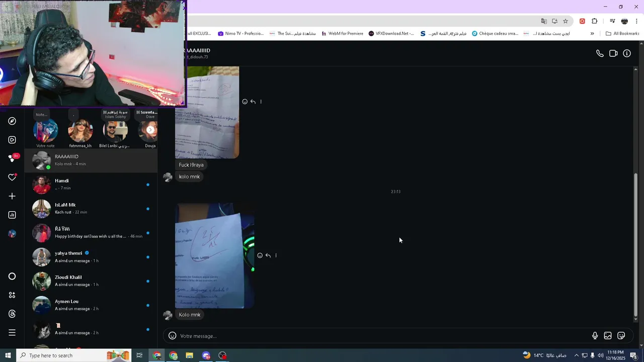644x362 pixels.
Task: Open the upper shared document photo
Action: click(207, 112)
